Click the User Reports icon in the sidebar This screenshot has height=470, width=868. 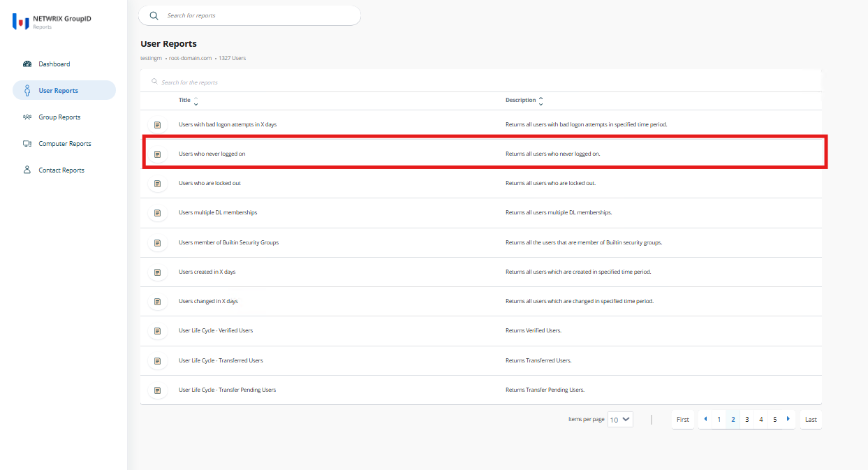pos(27,89)
